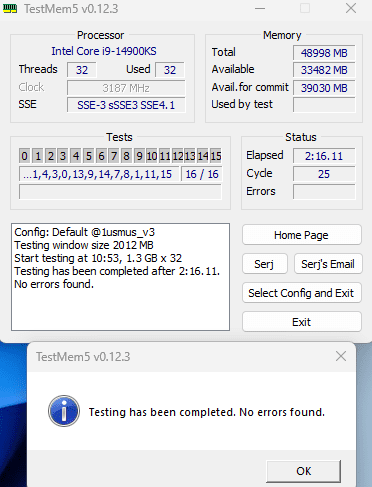Select test box number 0
Screen dimensions: 372x487
(x=24, y=156)
